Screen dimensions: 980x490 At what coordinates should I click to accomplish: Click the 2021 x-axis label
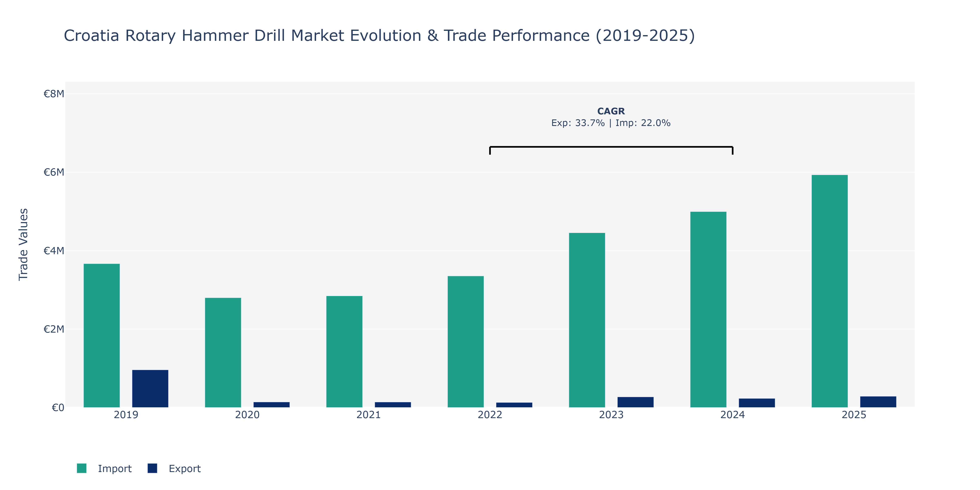369,415
